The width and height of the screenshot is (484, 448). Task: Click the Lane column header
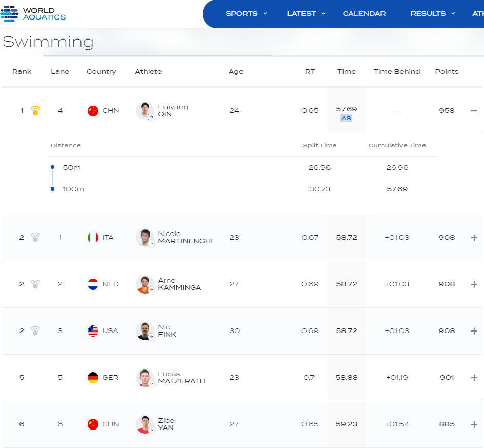[60, 72]
